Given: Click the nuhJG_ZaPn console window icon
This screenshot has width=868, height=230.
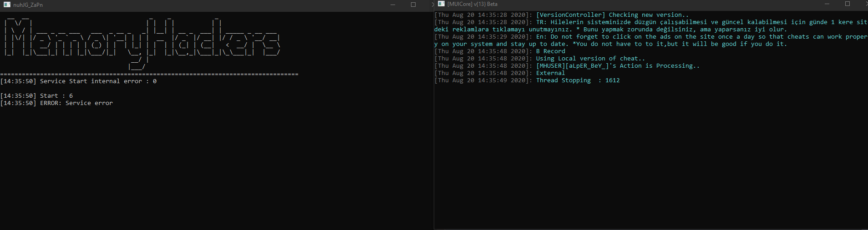Looking at the screenshot, I should click(7, 5).
